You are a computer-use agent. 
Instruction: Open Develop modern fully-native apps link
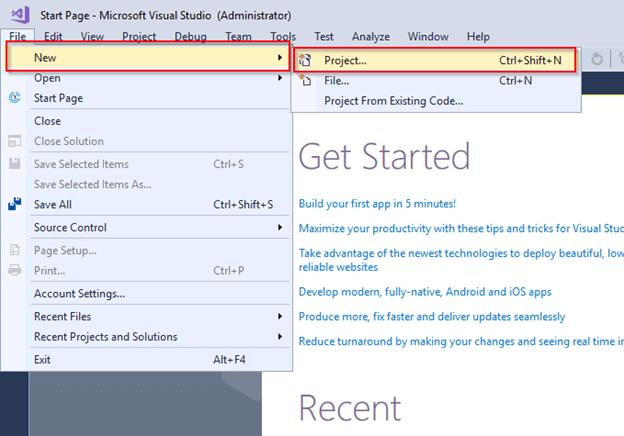point(425,292)
